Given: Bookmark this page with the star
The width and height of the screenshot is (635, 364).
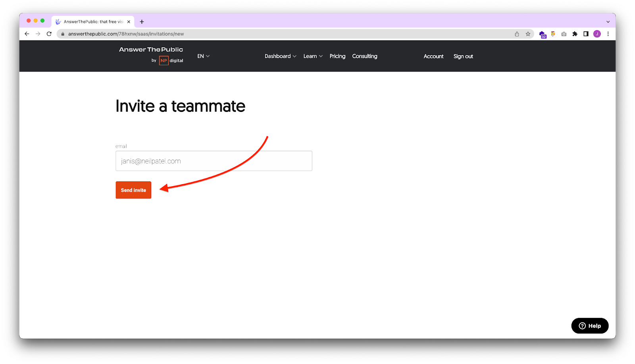Looking at the screenshot, I should tap(528, 34).
